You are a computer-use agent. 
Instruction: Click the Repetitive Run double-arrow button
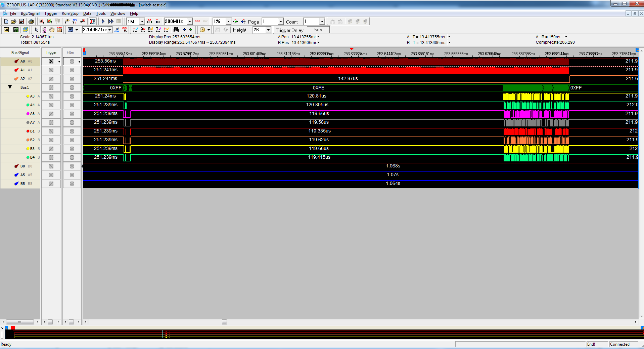tap(111, 21)
